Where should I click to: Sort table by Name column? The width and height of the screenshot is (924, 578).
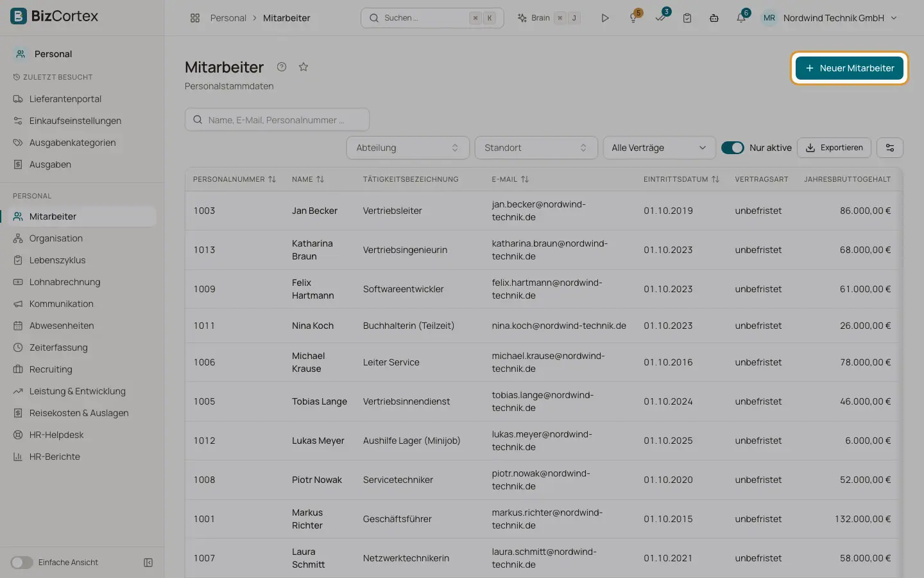pyautogui.click(x=308, y=179)
